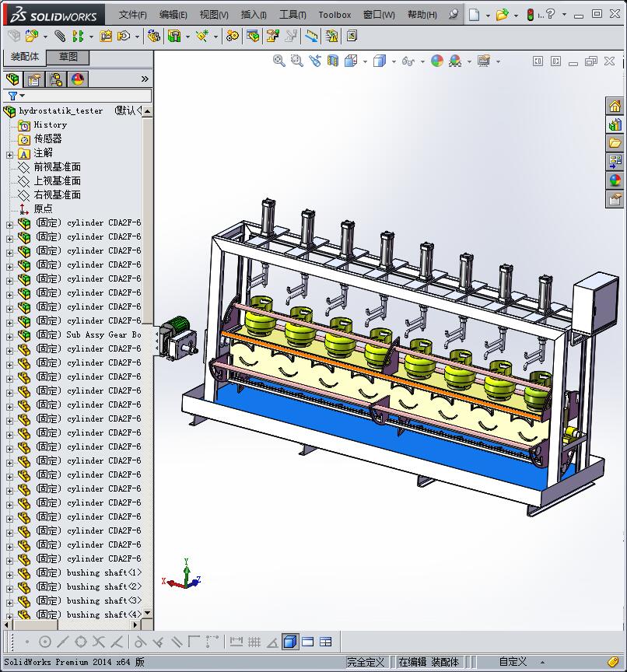Click the feature tree scroll down arrow
This screenshot has height=672, width=627.
pos(148,614)
